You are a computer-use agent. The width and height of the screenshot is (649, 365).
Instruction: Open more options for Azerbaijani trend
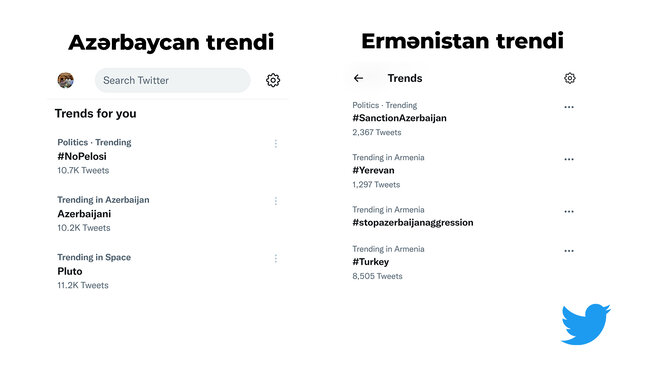276,201
